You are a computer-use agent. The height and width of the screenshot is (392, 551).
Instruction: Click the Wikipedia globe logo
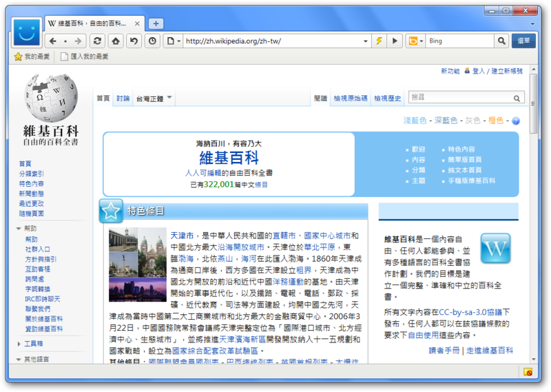(51, 98)
